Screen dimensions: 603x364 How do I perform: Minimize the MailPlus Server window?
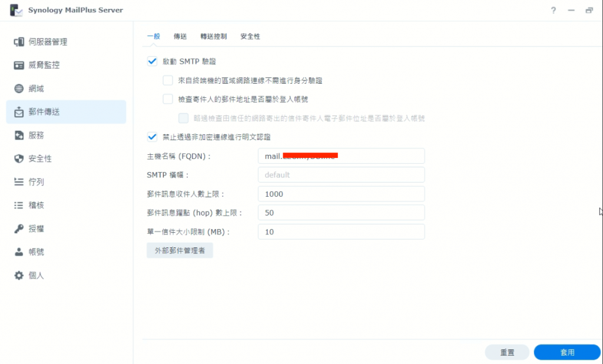(x=571, y=11)
